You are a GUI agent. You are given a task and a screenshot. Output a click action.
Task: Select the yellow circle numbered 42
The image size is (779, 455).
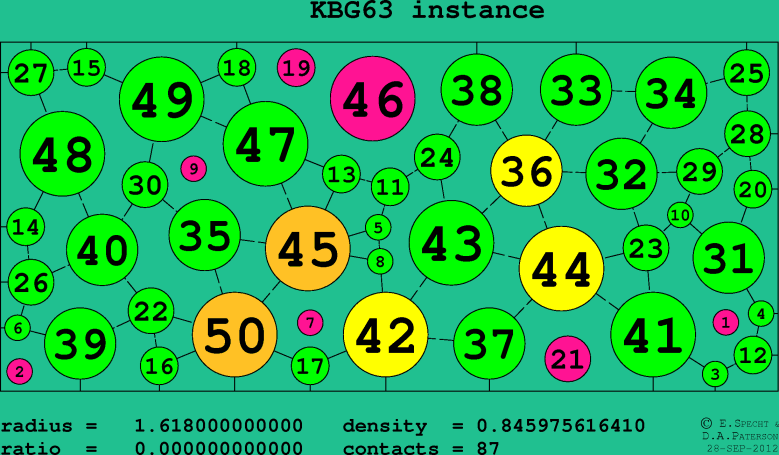pyautogui.click(x=386, y=335)
